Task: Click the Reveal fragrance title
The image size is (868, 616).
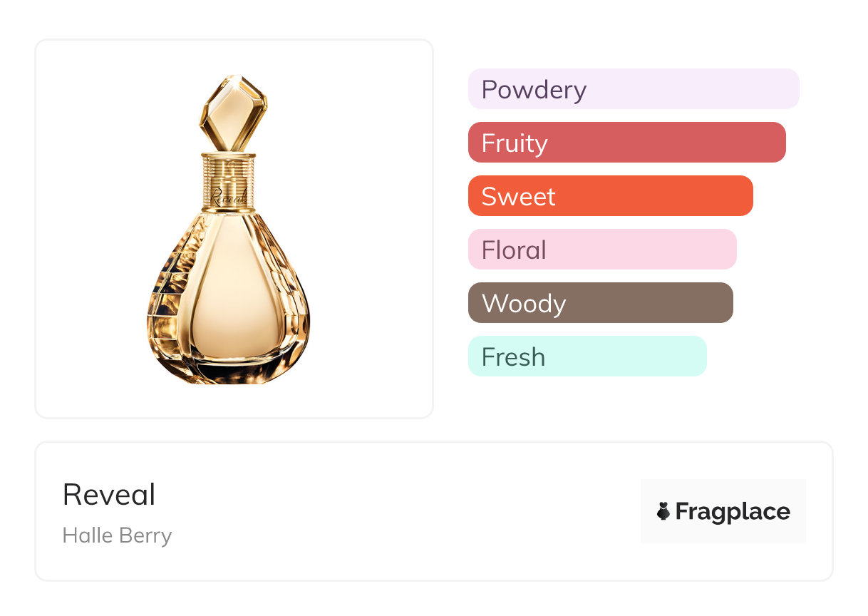Action: tap(109, 494)
